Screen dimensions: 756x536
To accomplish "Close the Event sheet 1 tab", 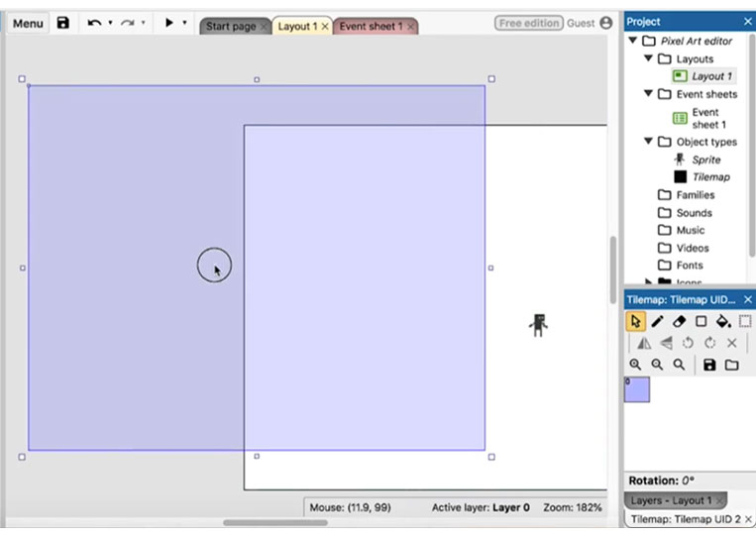I will point(410,27).
